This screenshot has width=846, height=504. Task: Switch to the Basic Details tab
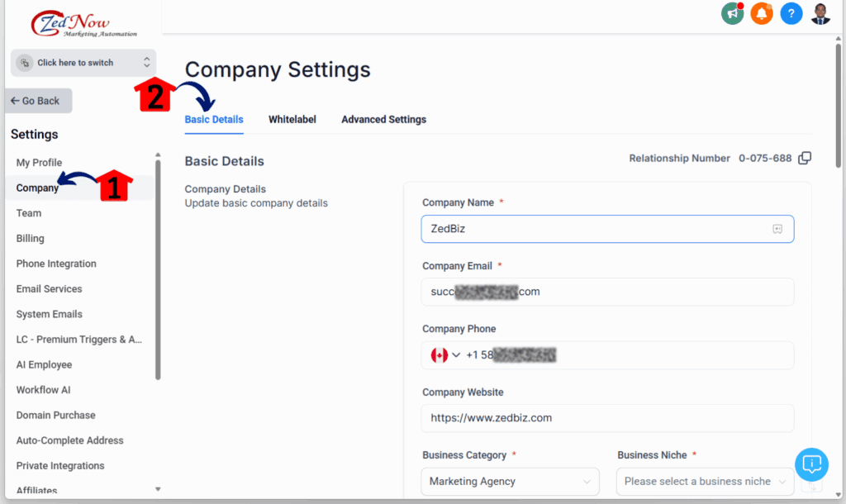[x=214, y=119]
